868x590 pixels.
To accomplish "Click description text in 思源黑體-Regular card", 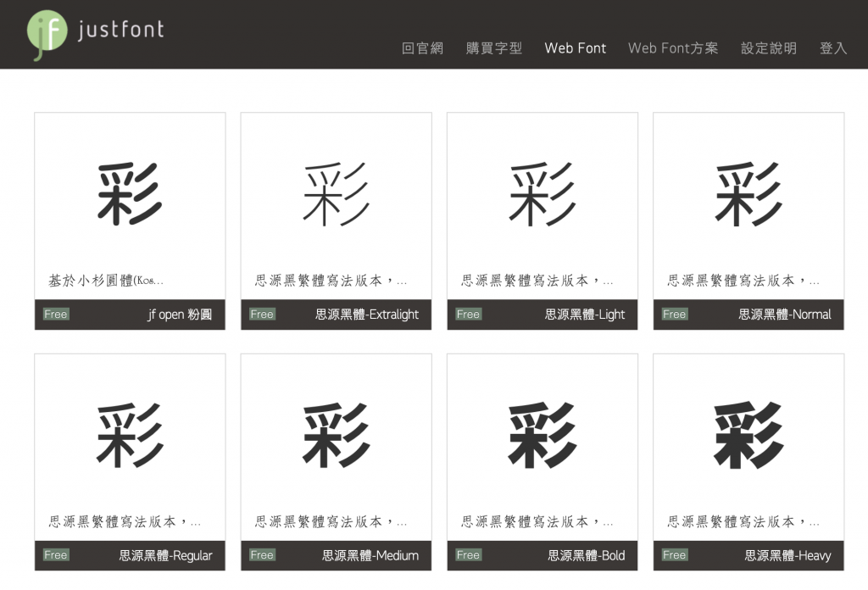I will point(125,521).
